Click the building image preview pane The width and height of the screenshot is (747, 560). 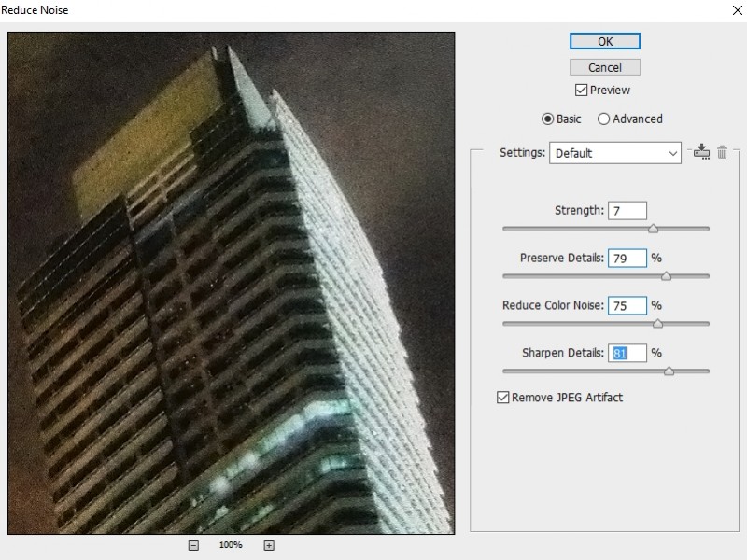231,280
